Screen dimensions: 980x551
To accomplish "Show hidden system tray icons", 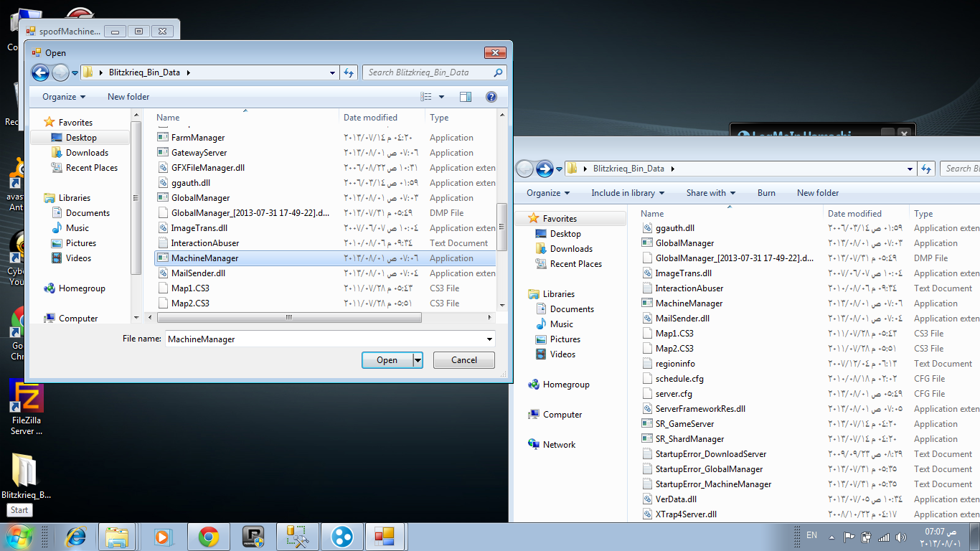I will pyautogui.click(x=832, y=537).
